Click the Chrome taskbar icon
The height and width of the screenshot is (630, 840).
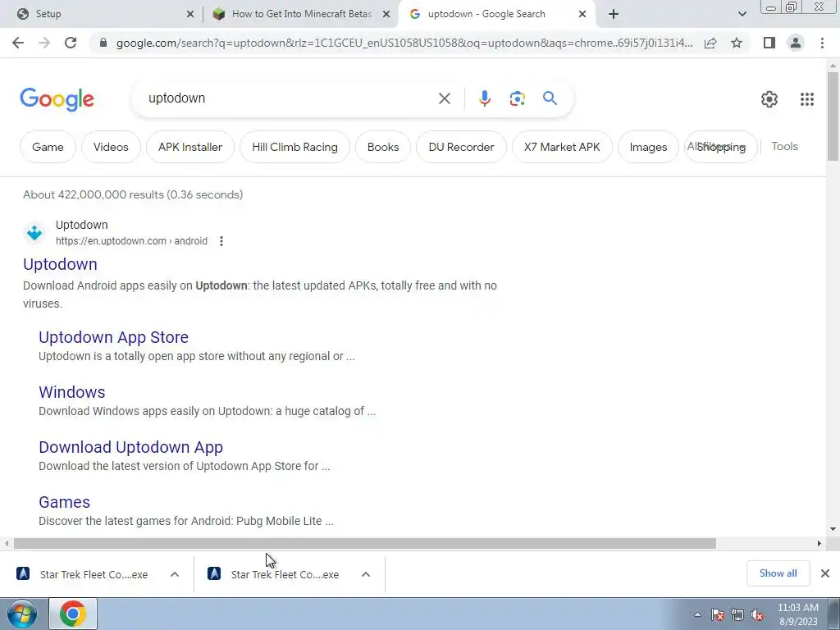point(73,614)
